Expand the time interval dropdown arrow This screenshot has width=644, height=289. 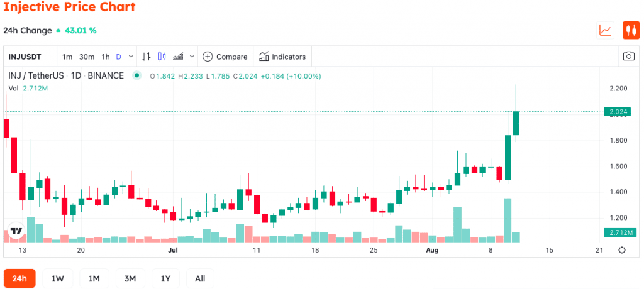click(131, 57)
